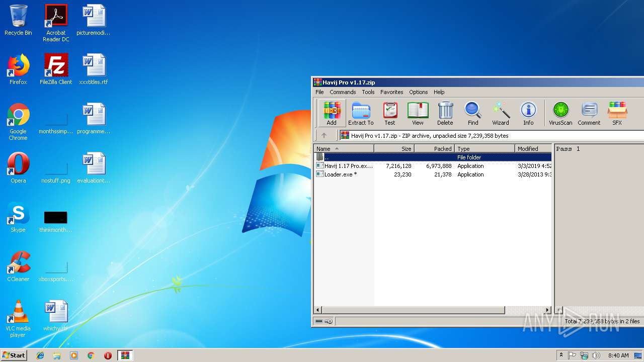Click the archive path address field

point(491,135)
